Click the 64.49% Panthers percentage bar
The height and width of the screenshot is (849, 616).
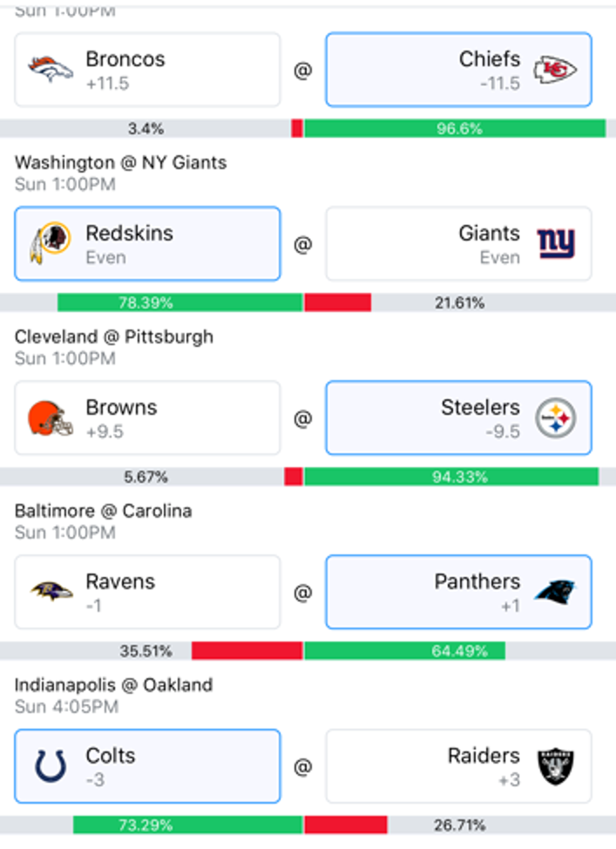click(405, 651)
